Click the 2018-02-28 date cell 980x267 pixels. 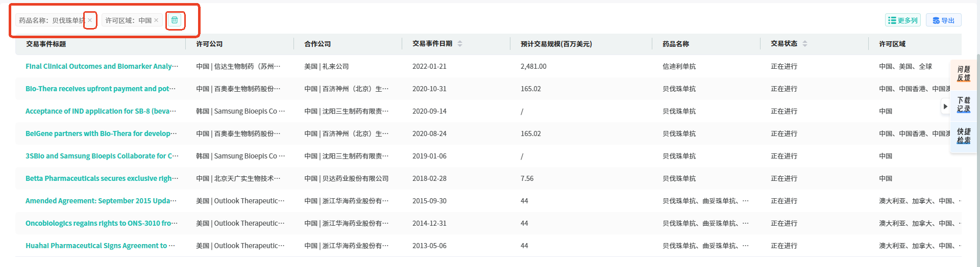click(429, 178)
